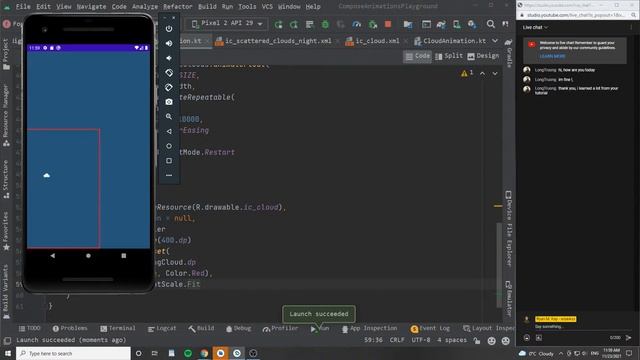This screenshot has height=360, width=640.
Task: Click the emulator toolbar Home circle
Action: coord(169,146)
